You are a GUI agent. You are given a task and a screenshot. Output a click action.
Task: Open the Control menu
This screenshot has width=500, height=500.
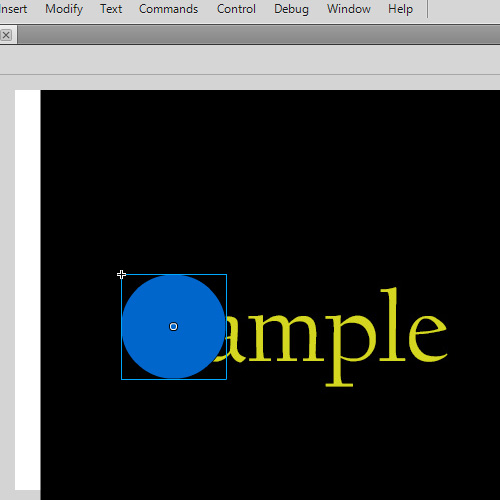point(236,9)
